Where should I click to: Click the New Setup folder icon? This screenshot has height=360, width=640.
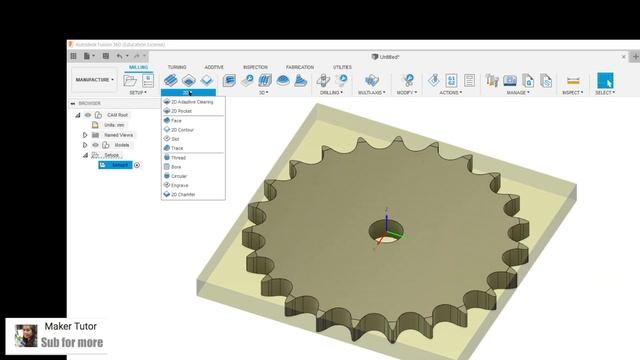click(130, 80)
